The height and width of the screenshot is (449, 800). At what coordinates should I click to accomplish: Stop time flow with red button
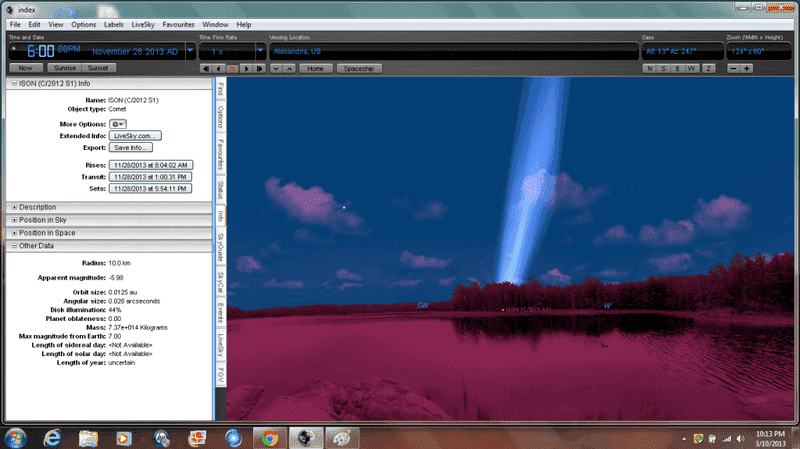tap(233, 68)
